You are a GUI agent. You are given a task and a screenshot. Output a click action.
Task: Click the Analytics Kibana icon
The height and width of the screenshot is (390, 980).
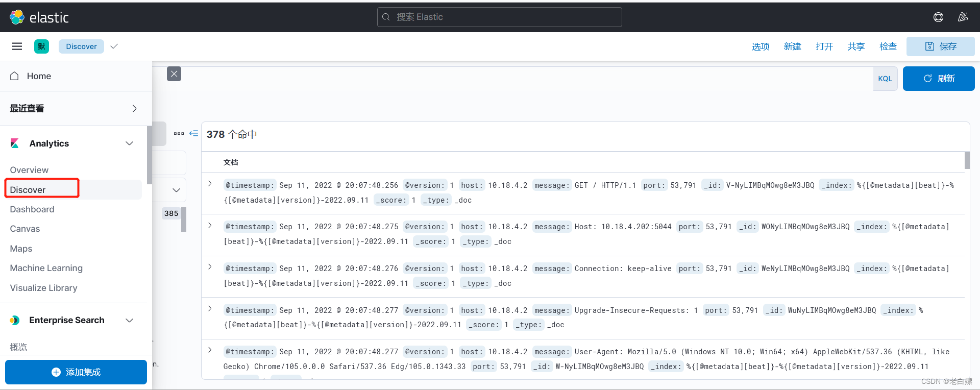point(15,143)
